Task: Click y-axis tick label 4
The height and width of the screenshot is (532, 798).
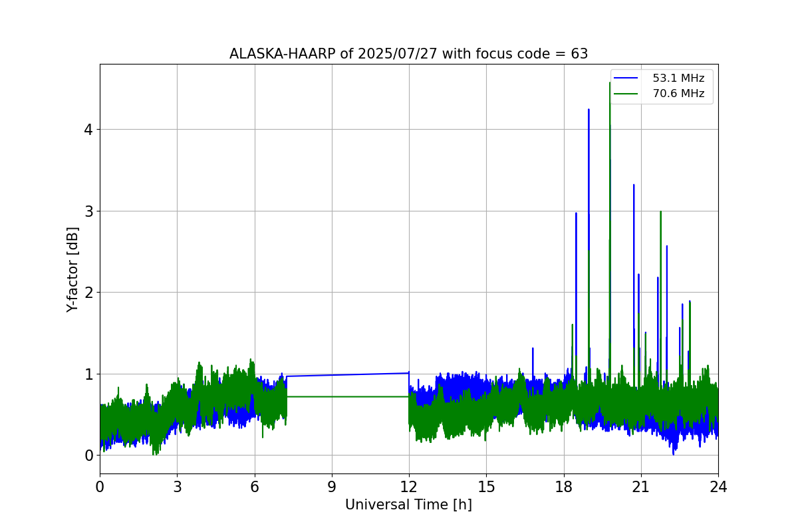Action: pos(87,129)
